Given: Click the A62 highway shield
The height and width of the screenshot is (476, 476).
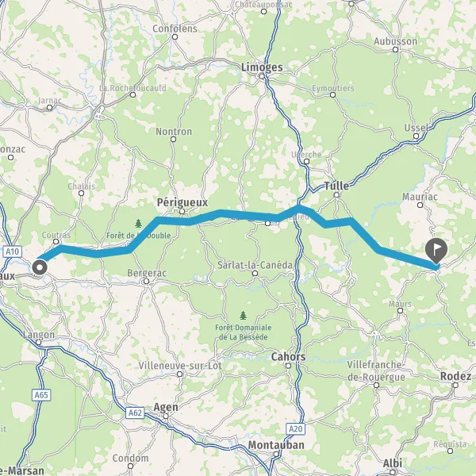Looking at the screenshot, I should [x=135, y=413].
